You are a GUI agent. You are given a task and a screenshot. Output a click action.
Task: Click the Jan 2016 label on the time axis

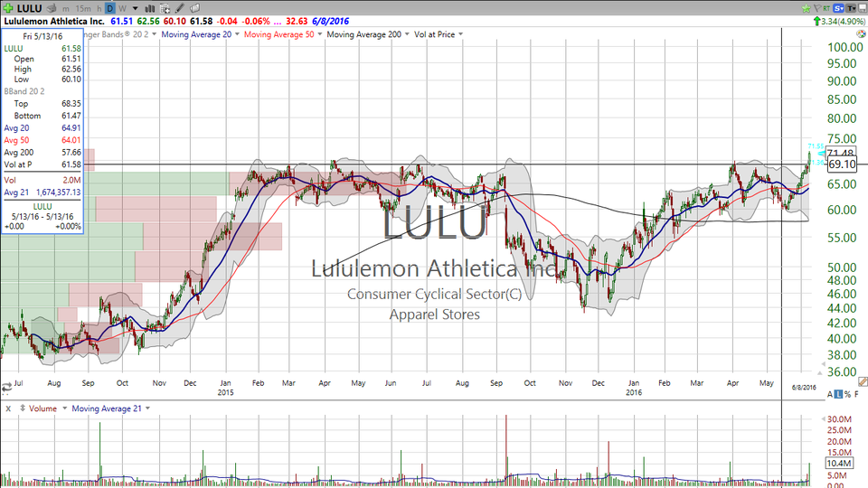click(x=634, y=388)
